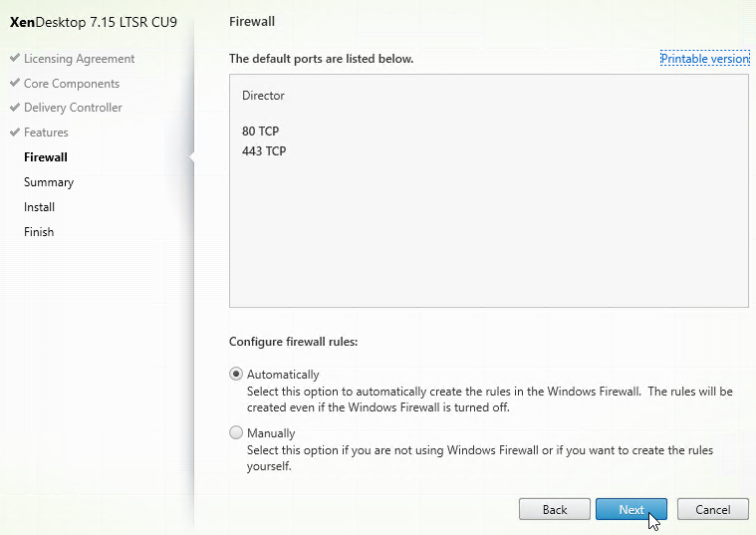Go to the Features step

coord(46,133)
